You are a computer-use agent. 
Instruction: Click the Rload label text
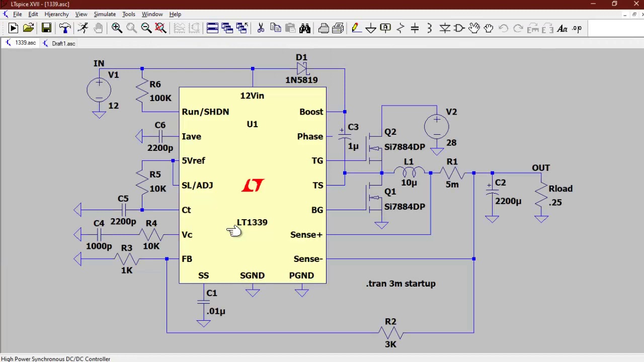(x=560, y=189)
